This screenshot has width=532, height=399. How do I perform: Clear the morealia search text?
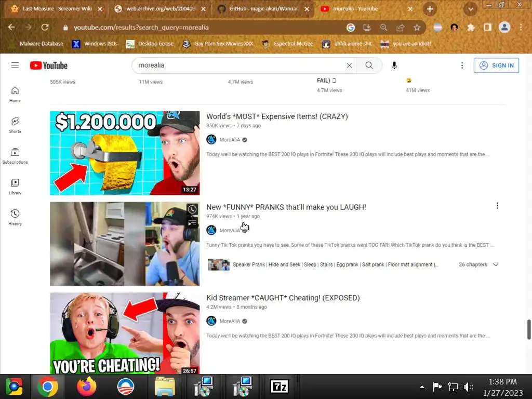[x=349, y=65]
